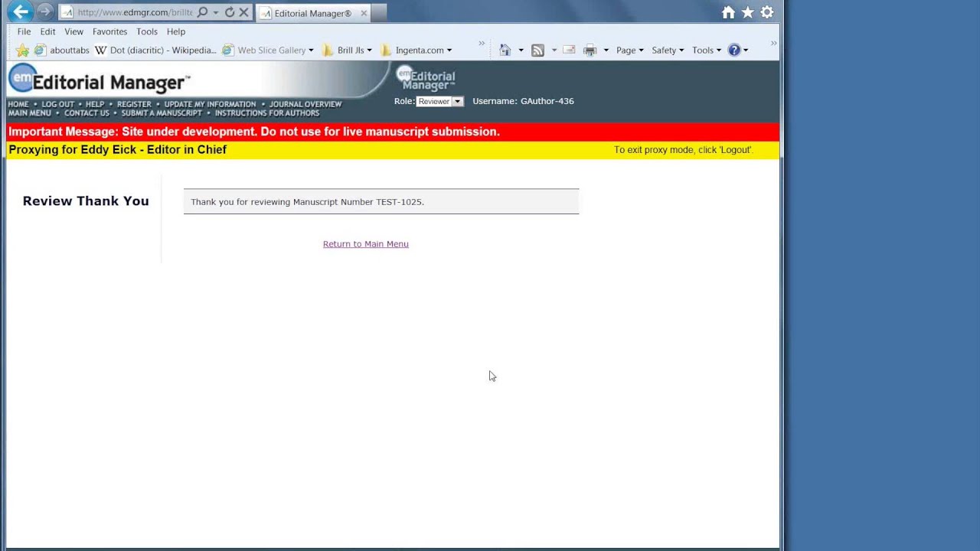980x551 pixels.
Task: Open the Page command menu
Action: (629, 51)
